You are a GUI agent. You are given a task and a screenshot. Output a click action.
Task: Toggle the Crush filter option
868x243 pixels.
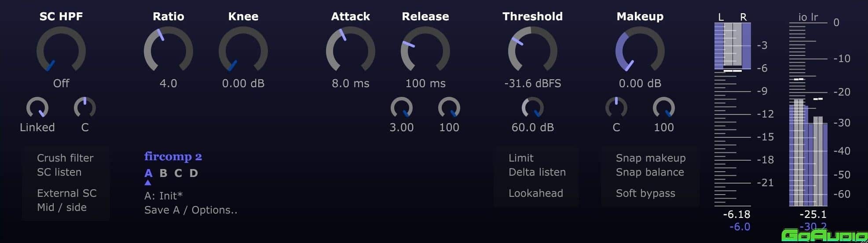pyautogui.click(x=65, y=158)
